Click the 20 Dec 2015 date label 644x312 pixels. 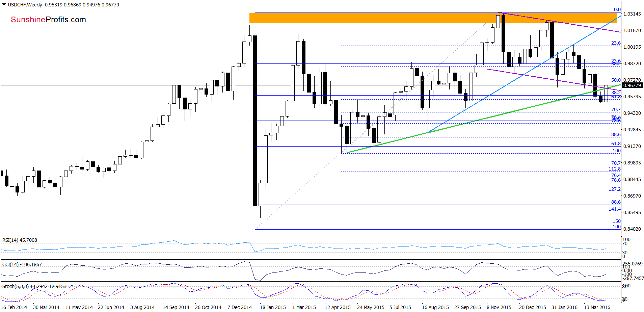pos(532,307)
